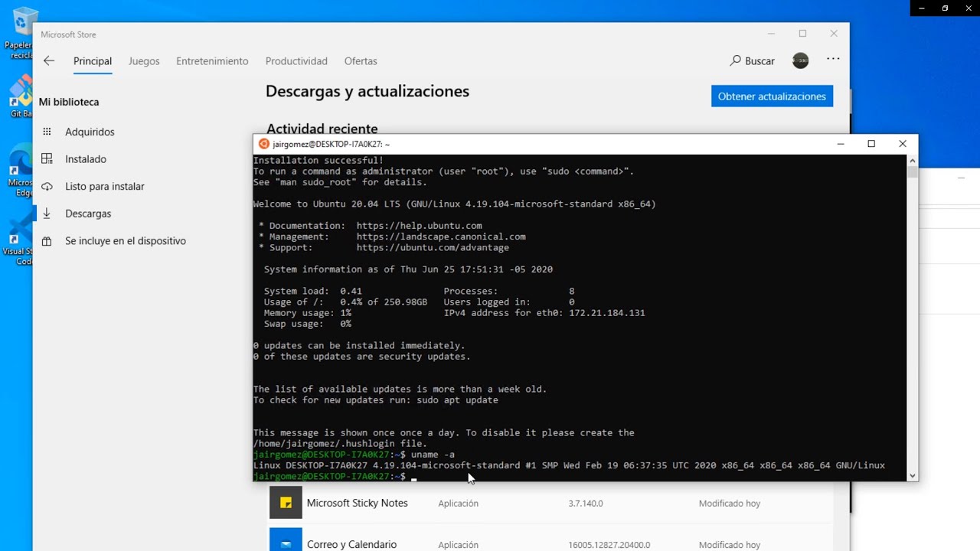The image size is (980, 551).
Task: Click the Ubuntu icon in terminal title bar
Action: point(264,144)
